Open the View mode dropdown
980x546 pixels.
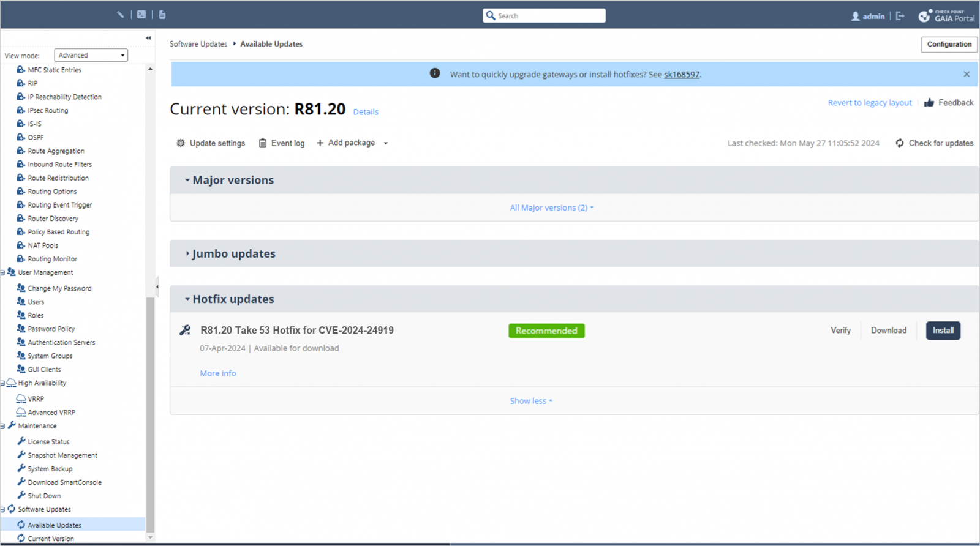[91, 55]
